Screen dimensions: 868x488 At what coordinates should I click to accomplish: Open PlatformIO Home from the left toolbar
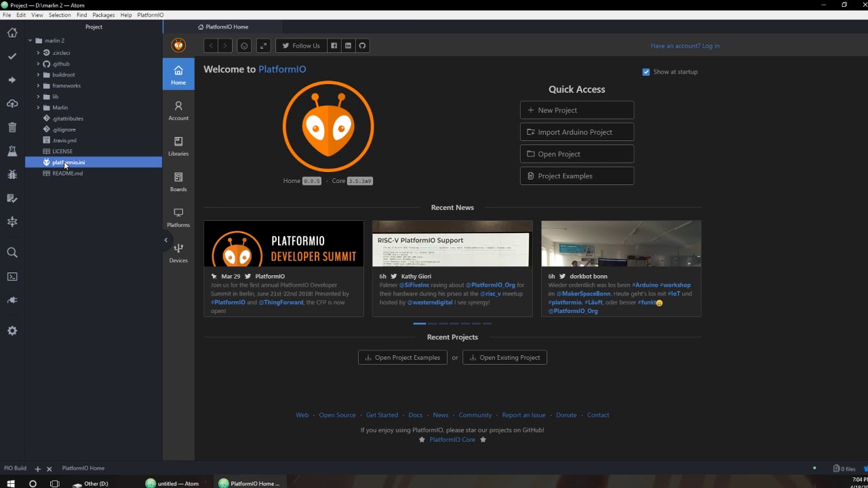[12, 33]
